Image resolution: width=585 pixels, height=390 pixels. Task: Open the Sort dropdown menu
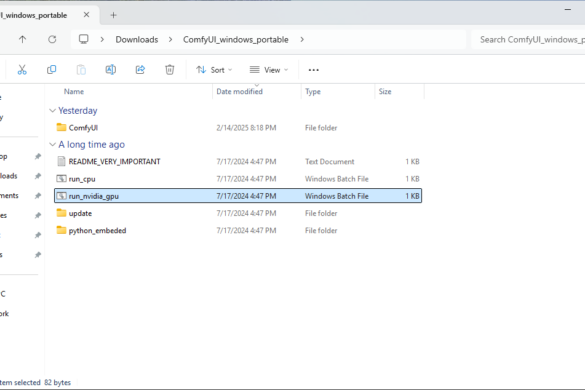214,70
